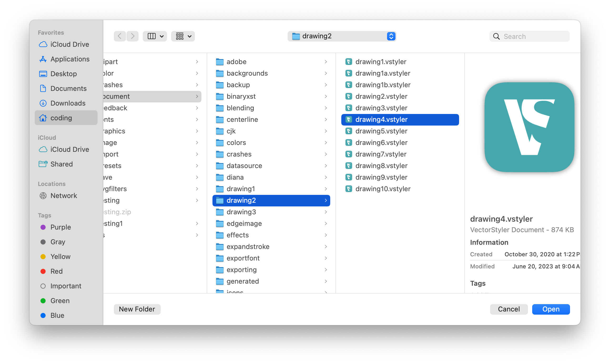Expand the backgrounds folder chevron

tap(326, 73)
